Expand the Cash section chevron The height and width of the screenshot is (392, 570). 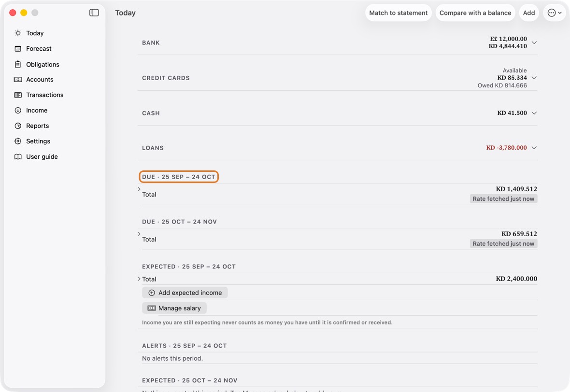[x=534, y=113]
